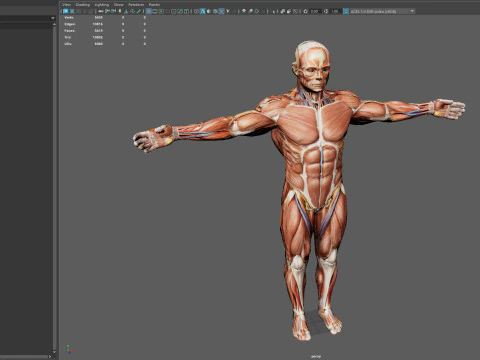Click the Depth of Field icon
This screenshot has width=480, height=360.
tap(263, 11)
